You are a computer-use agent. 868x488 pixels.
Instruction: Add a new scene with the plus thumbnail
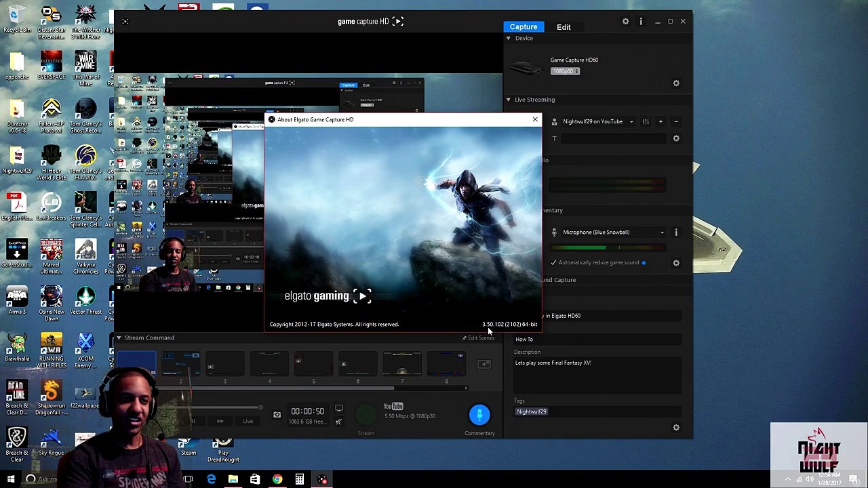484,365
